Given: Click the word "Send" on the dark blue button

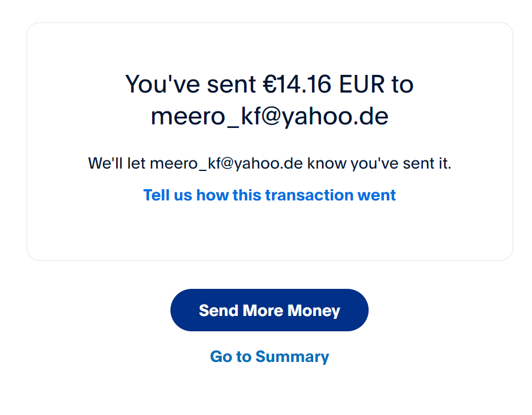Looking at the screenshot, I should (x=218, y=310).
